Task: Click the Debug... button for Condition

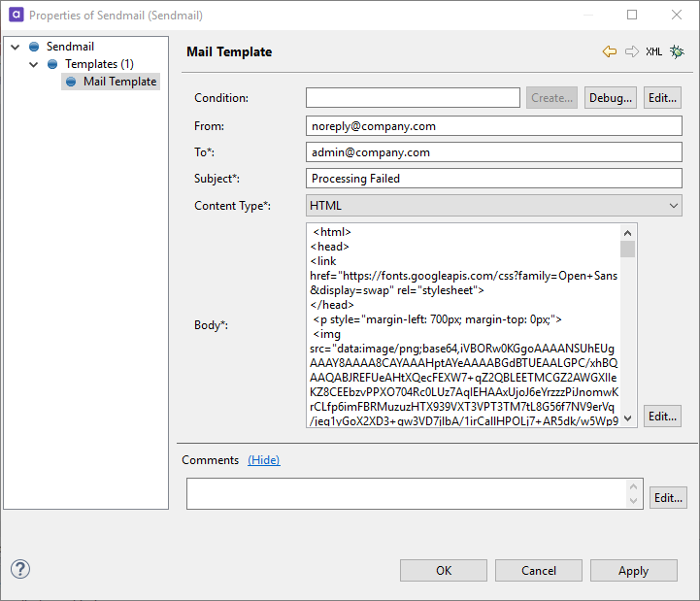Action: [x=611, y=98]
